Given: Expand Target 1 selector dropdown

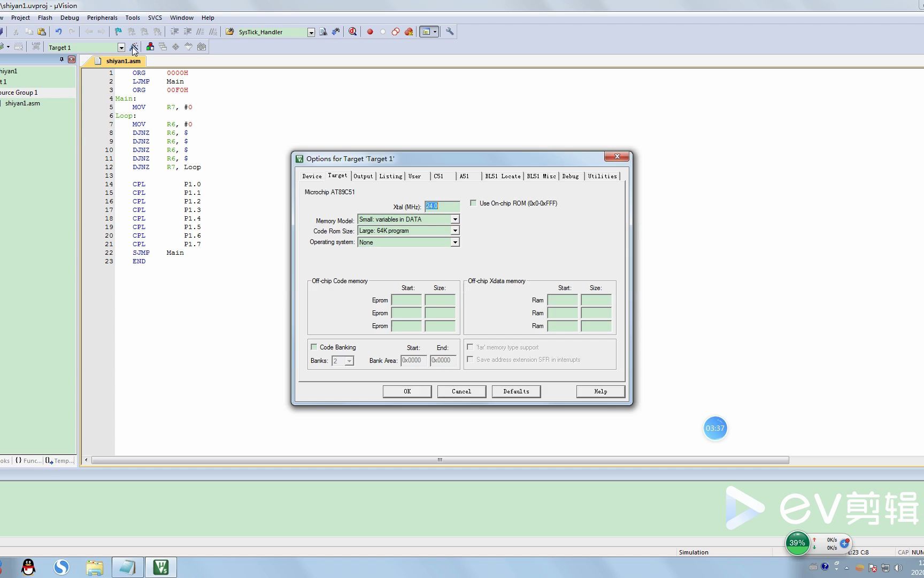Looking at the screenshot, I should pyautogui.click(x=121, y=48).
